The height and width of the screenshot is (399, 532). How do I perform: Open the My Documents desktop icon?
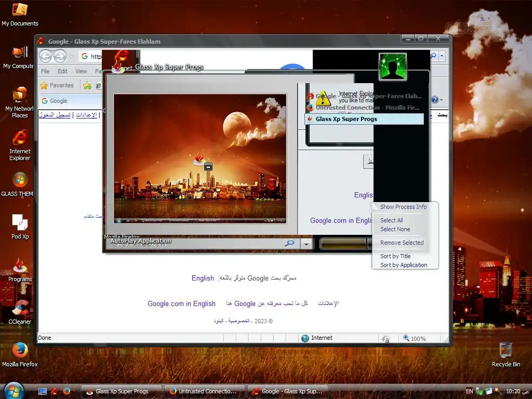(x=20, y=14)
